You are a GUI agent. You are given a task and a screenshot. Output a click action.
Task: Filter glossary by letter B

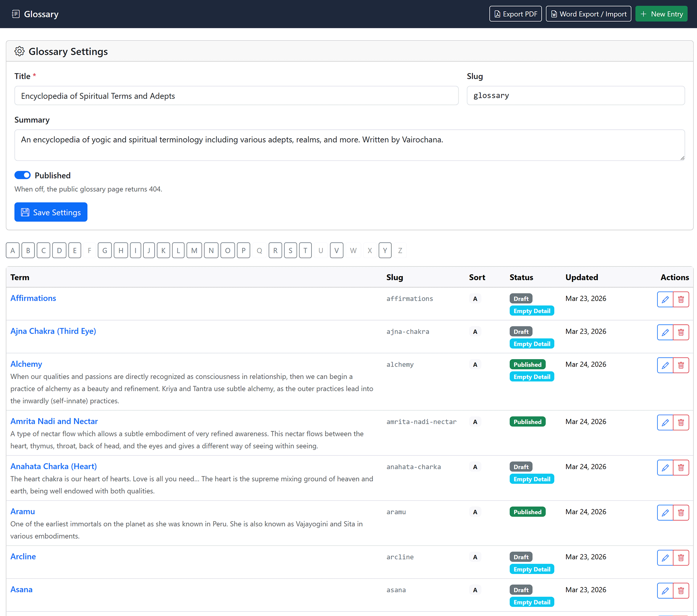[28, 251]
